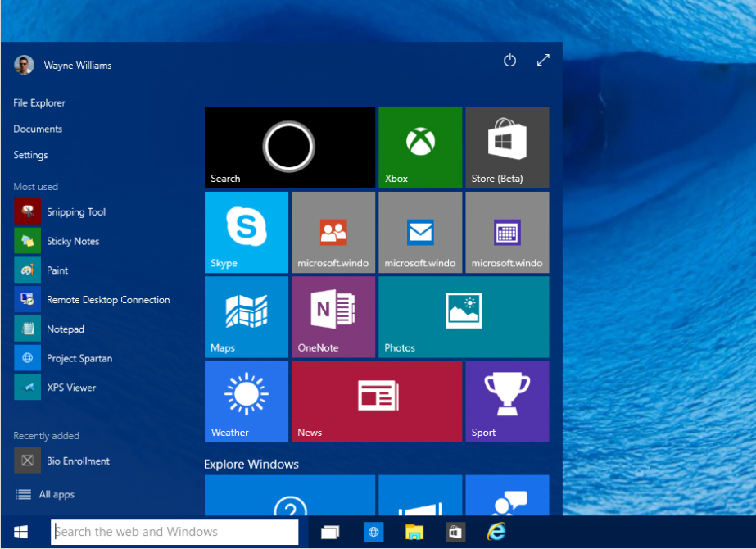This screenshot has width=756, height=549.
Task: Launch Project Spartan globe icon on the taskbar
Action: click(373, 532)
